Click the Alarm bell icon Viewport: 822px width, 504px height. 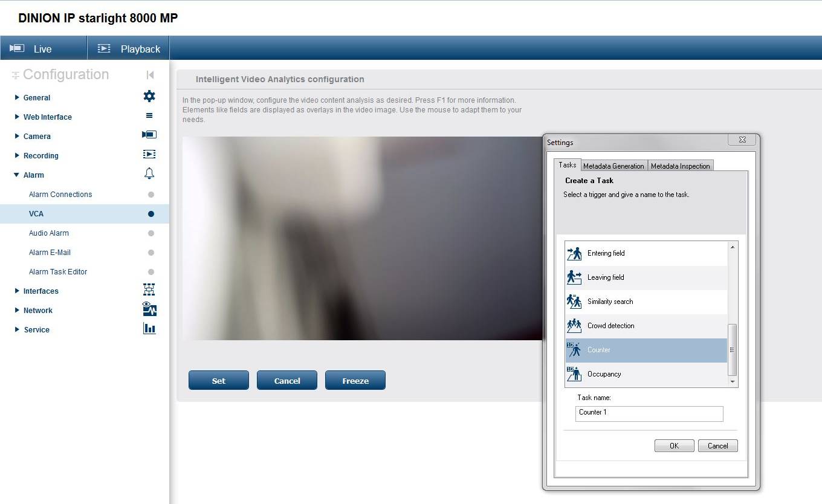[x=149, y=173]
